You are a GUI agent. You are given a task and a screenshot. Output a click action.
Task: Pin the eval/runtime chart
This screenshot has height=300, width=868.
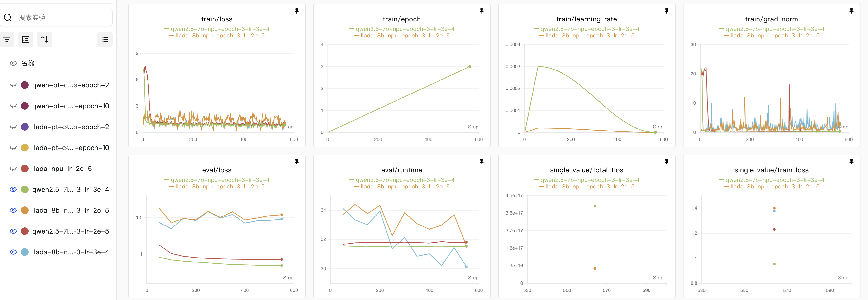tap(482, 162)
